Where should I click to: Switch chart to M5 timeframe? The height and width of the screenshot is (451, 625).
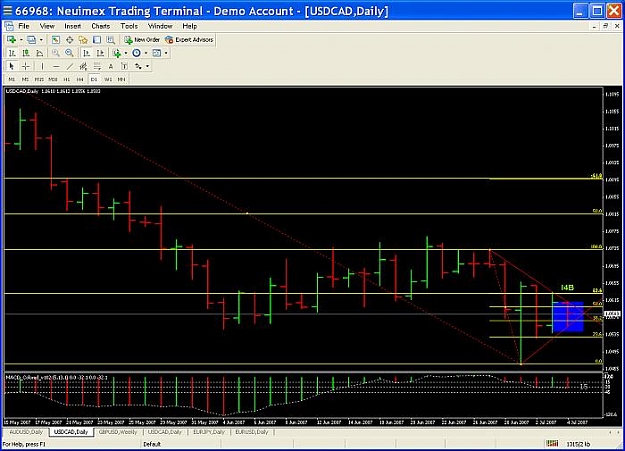25,79
